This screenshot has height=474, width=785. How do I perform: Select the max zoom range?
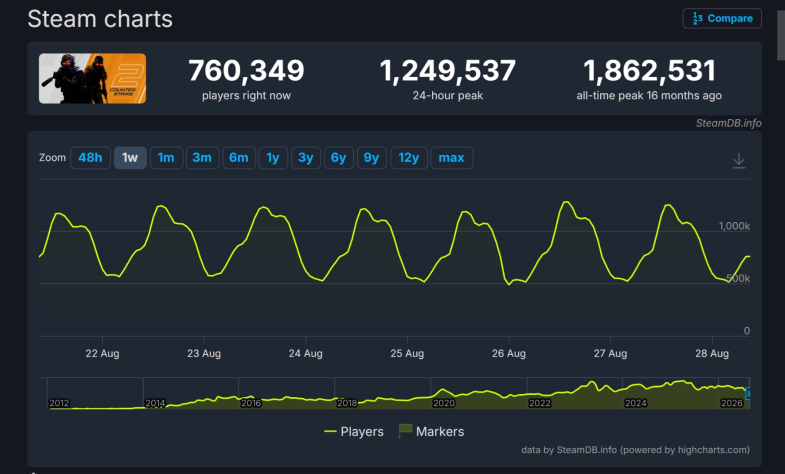452,158
